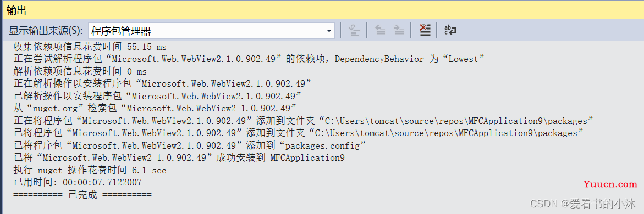Image resolution: width=644 pixels, height=214 pixels.
Task: Go to next message icon
Action: [398, 30]
